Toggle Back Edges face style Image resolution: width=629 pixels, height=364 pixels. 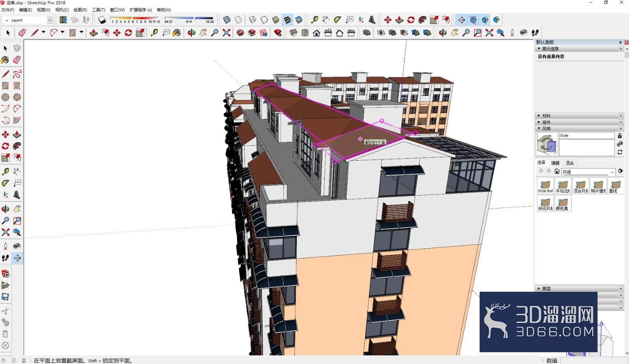point(238,20)
